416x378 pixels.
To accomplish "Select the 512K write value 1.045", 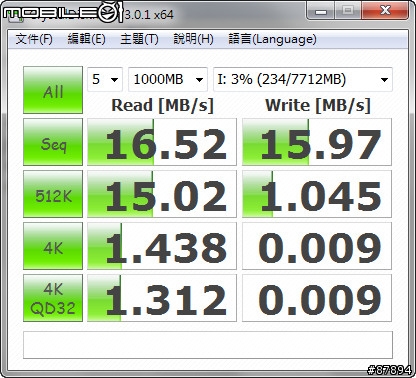I will point(317,194).
